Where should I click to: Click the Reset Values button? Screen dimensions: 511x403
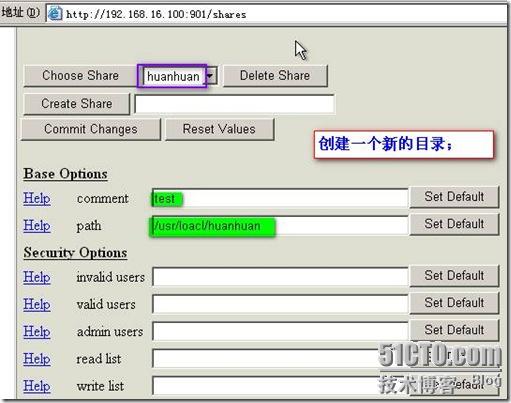[x=219, y=129]
